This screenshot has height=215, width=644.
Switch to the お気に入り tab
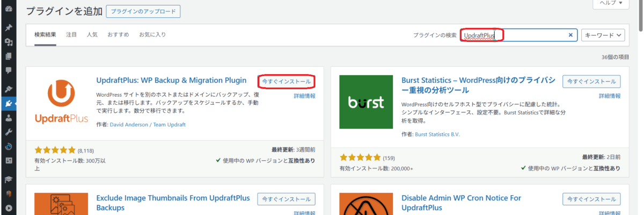point(152,34)
